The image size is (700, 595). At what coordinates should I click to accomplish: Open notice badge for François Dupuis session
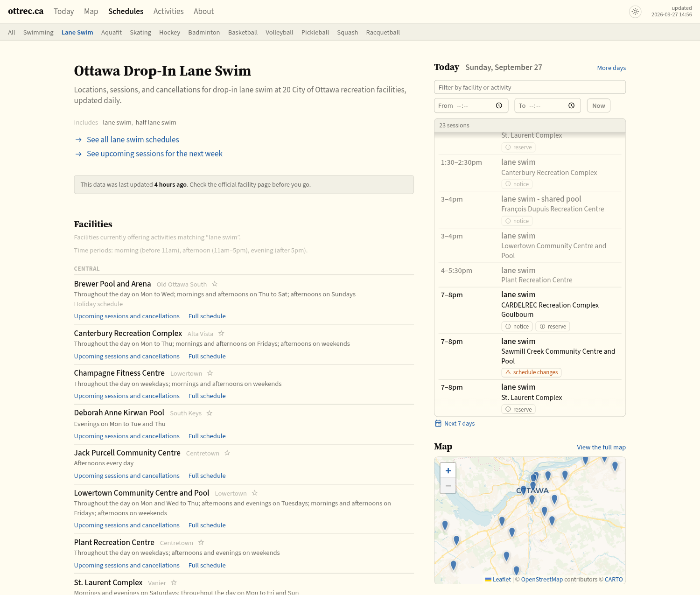coord(517,221)
